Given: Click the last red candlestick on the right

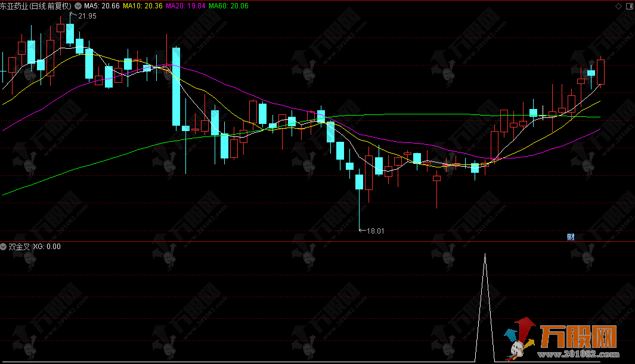Looking at the screenshot, I should (x=601, y=71).
